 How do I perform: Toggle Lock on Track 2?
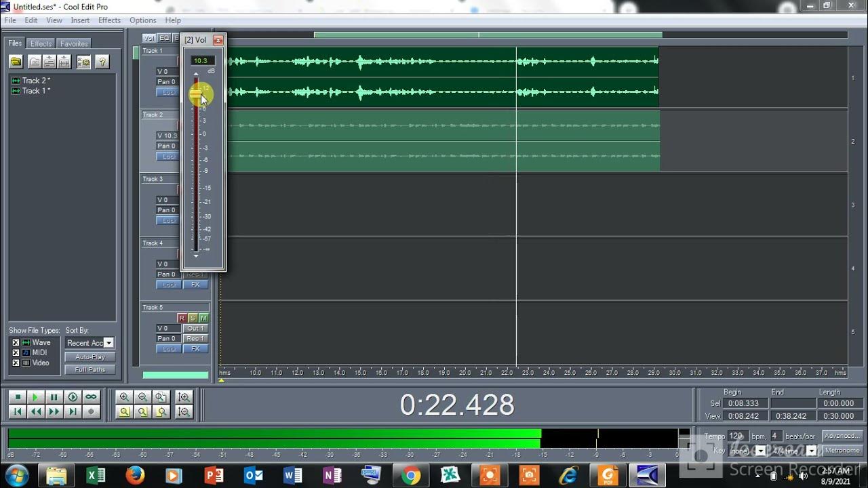coord(167,157)
